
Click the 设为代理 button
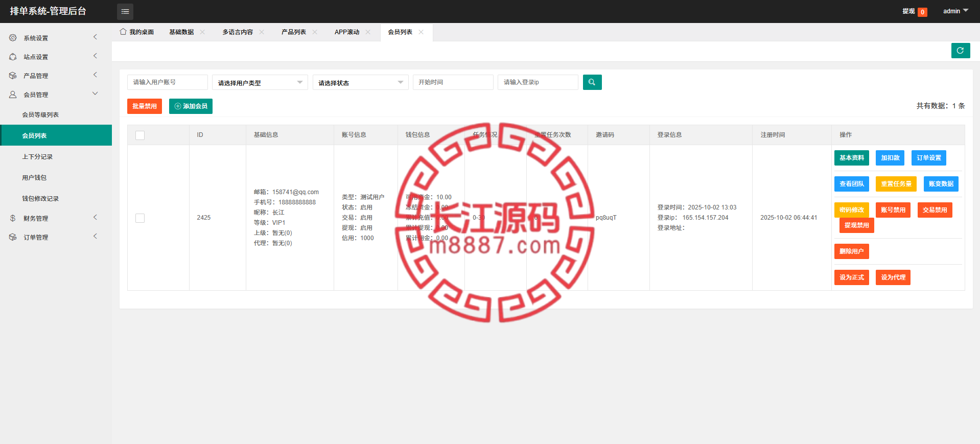click(x=893, y=277)
